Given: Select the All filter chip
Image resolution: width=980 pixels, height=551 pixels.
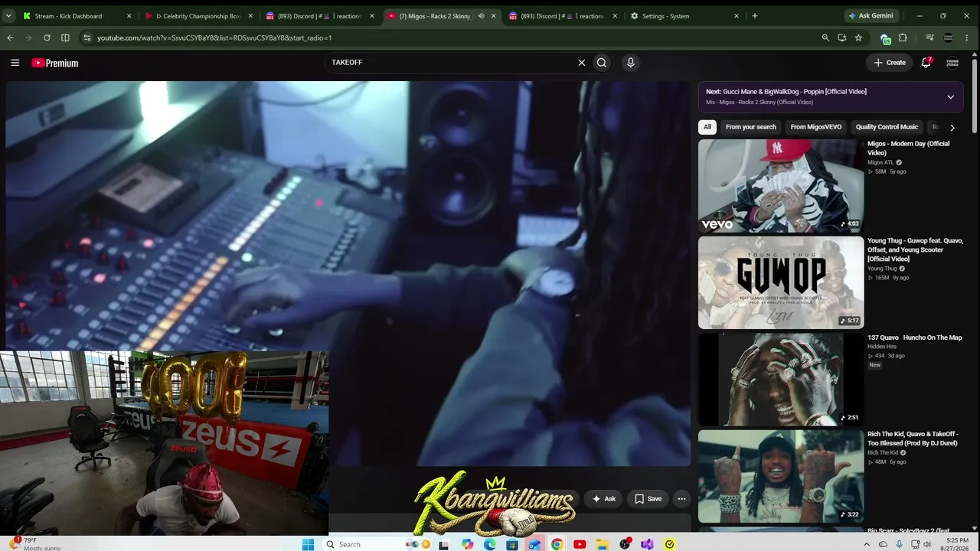Looking at the screenshot, I should point(707,127).
